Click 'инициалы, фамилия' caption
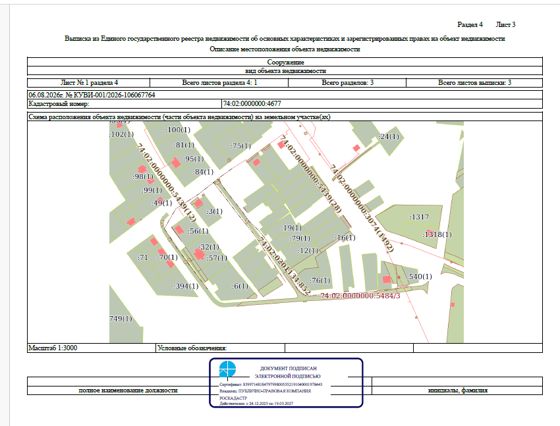Image resolution: width=560 pixels, height=426 pixels. point(458,390)
